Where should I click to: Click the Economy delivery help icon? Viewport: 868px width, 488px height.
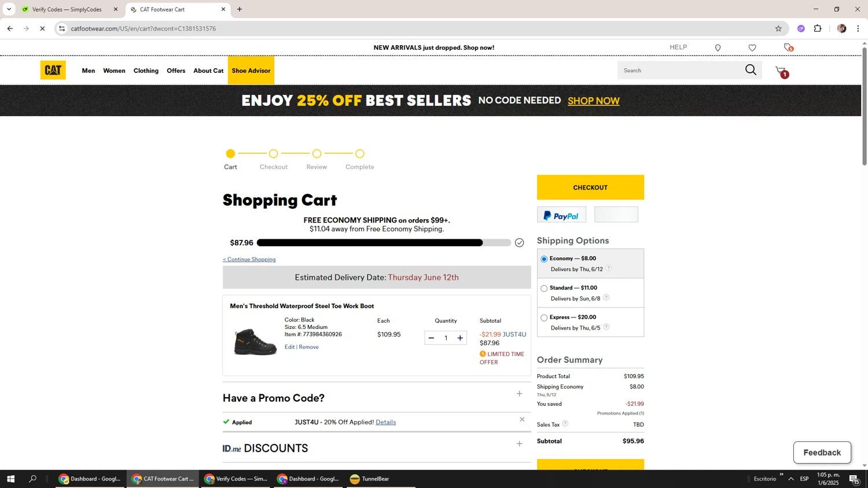point(608,268)
